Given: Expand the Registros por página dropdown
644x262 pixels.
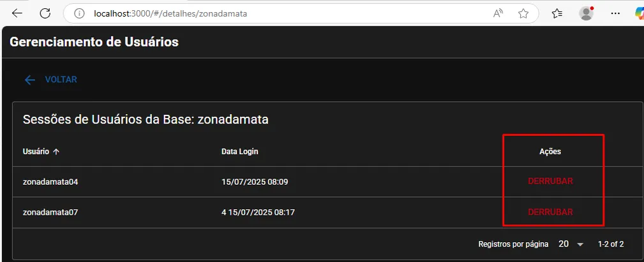Looking at the screenshot, I should [571, 244].
